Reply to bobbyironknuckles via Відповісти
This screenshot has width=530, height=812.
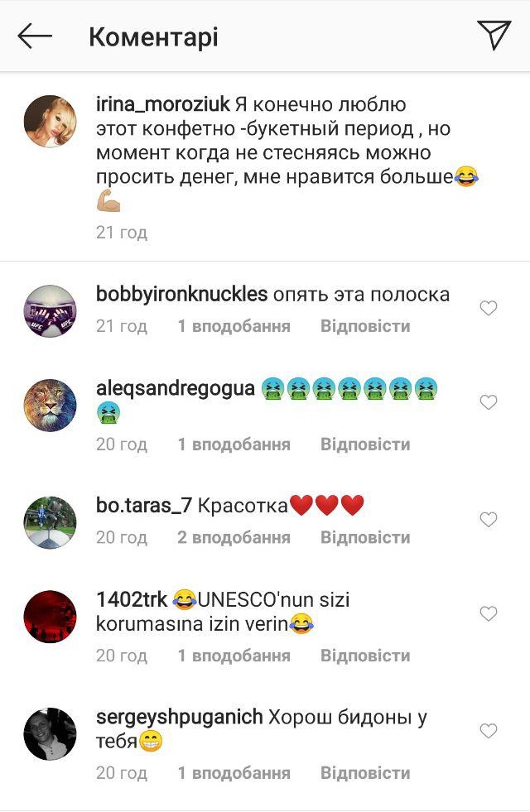coord(365,326)
